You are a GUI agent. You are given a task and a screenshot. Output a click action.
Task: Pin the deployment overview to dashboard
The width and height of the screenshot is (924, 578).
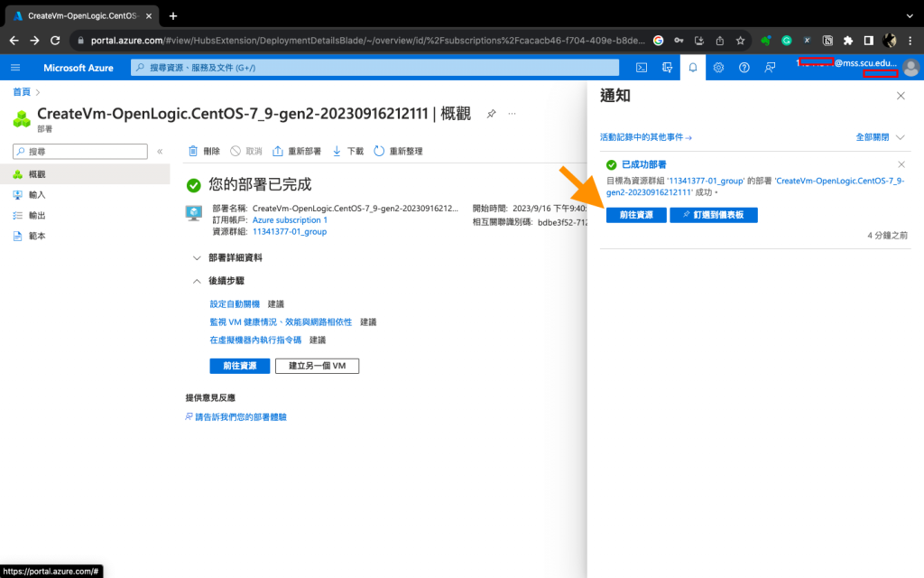(491, 114)
